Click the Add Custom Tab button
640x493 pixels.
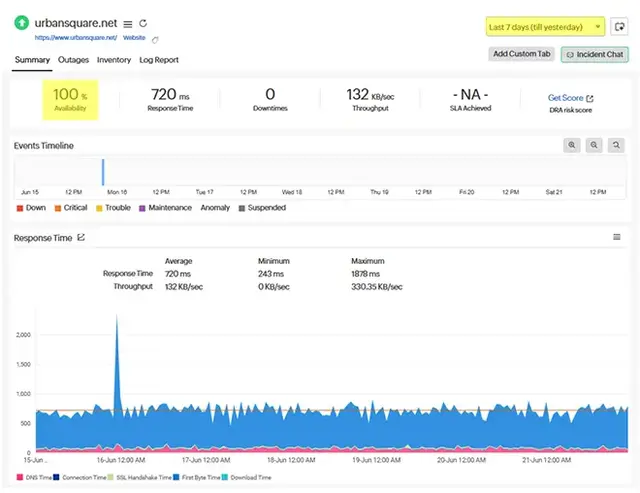(522, 54)
